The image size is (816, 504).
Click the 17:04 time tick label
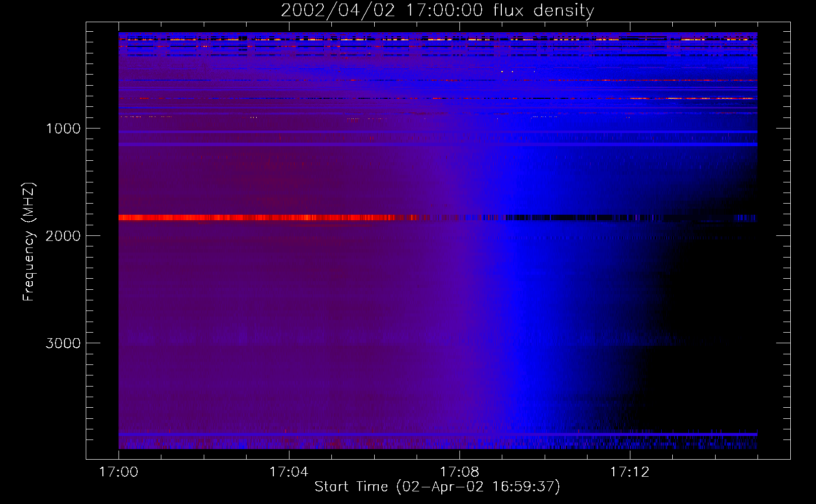coord(288,472)
